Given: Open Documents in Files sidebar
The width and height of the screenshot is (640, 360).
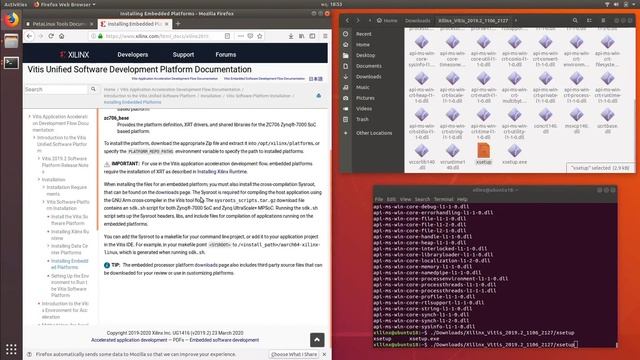Looking at the screenshot, I should point(368,66).
